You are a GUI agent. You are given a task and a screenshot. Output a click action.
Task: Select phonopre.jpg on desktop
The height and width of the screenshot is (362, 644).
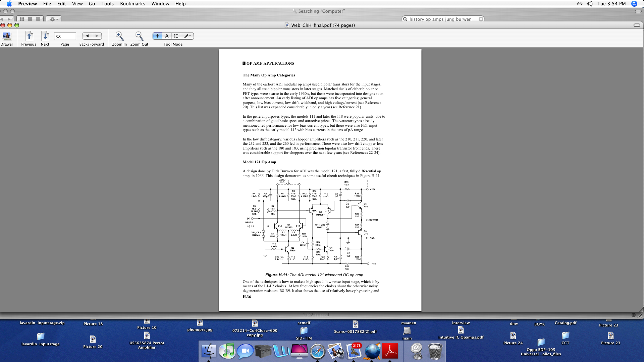pyautogui.click(x=200, y=325)
